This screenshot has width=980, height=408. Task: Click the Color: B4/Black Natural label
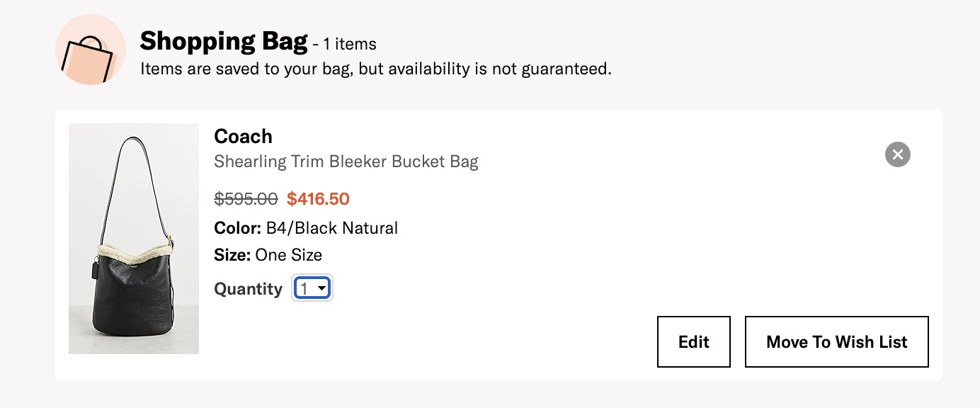pyautogui.click(x=306, y=228)
